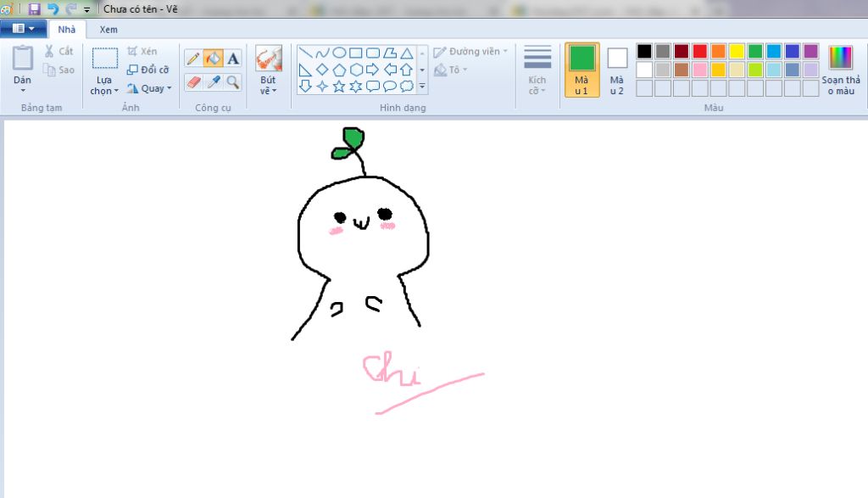Click the Cắt cut button
Screen dimensions: 868x498
click(58, 51)
